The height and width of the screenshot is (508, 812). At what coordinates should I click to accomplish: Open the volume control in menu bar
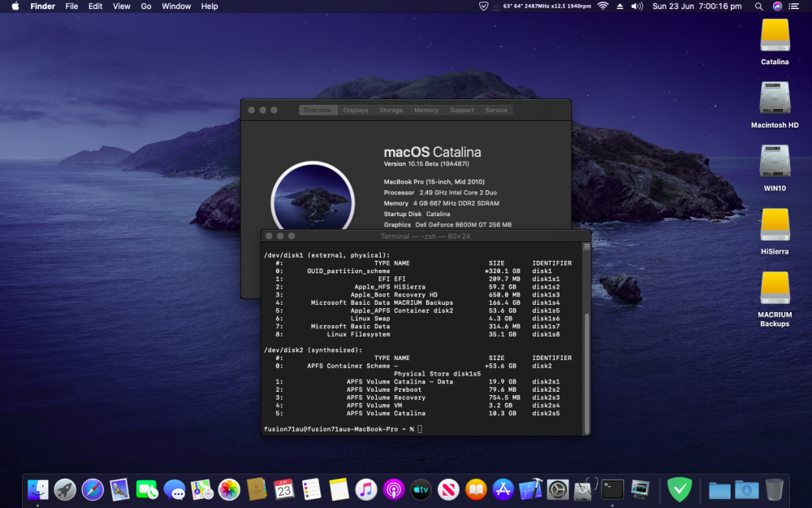pyautogui.click(x=637, y=7)
